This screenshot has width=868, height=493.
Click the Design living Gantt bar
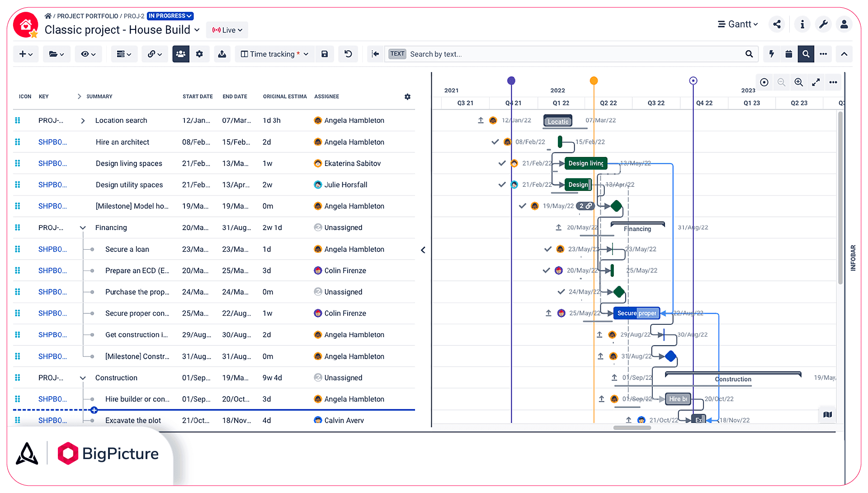pyautogui.click(x=586, y=163)
